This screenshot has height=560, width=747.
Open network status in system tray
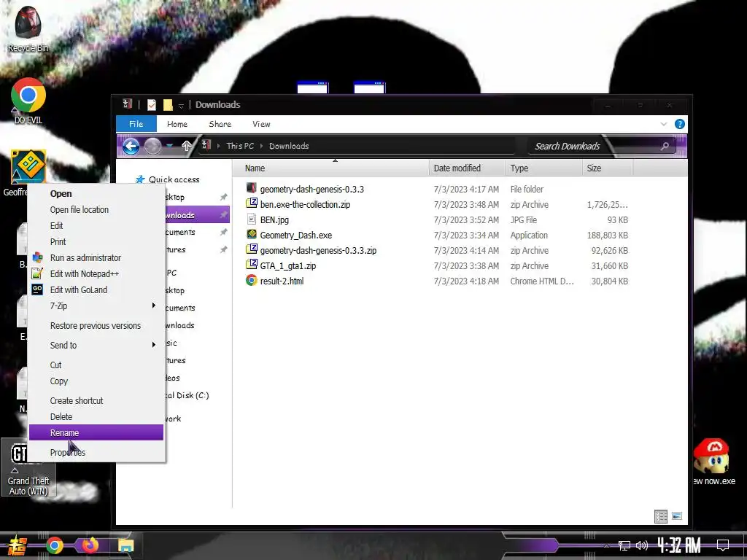coord(624,545)
